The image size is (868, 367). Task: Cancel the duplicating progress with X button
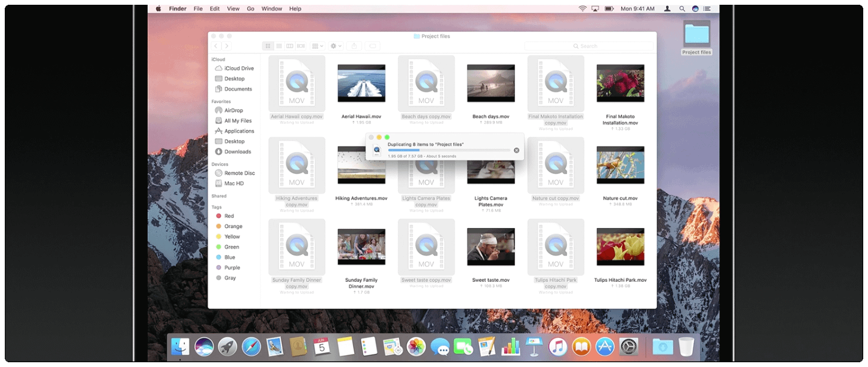pyautogui.click(x=516, y=150)
